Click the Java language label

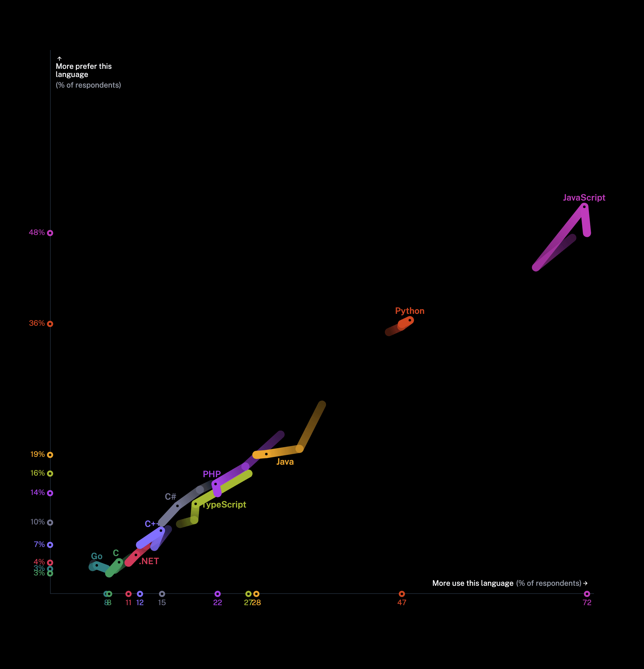pos(285,462)
